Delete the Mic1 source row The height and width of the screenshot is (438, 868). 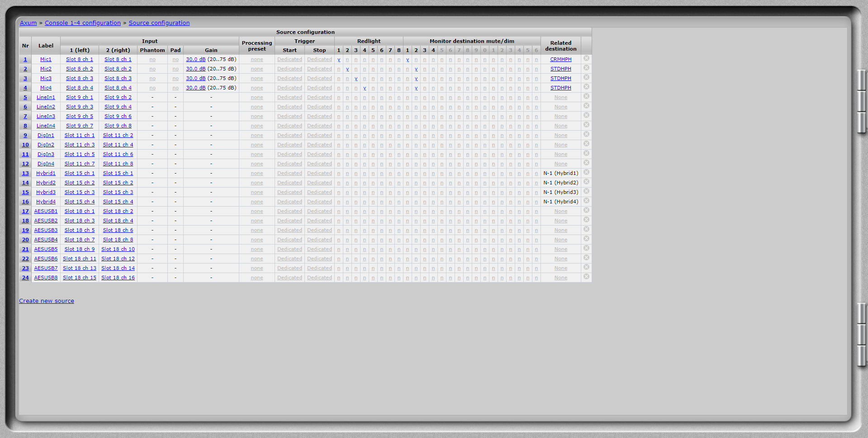[x=586, y=59]
